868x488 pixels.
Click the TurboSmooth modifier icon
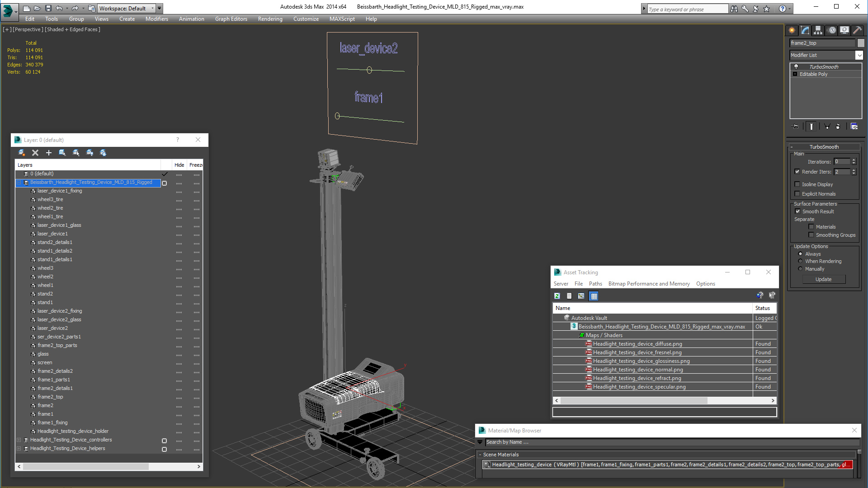click(x=795, y=66)
